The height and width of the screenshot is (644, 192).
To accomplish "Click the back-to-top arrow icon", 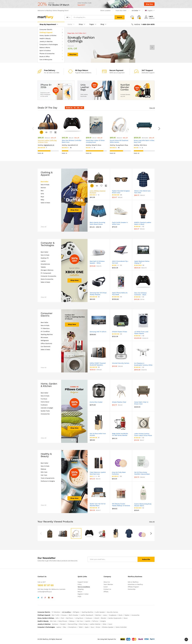I will pyautogui.click(x=186, y=640).
